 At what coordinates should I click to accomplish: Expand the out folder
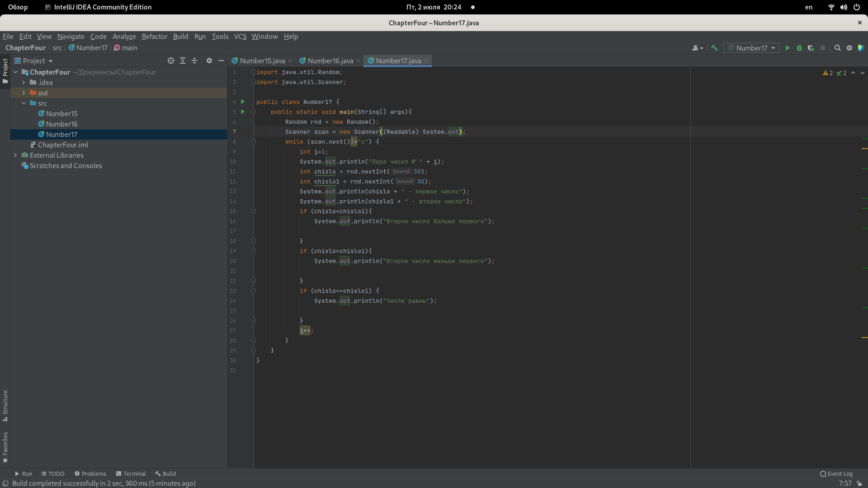coord(24,93)
